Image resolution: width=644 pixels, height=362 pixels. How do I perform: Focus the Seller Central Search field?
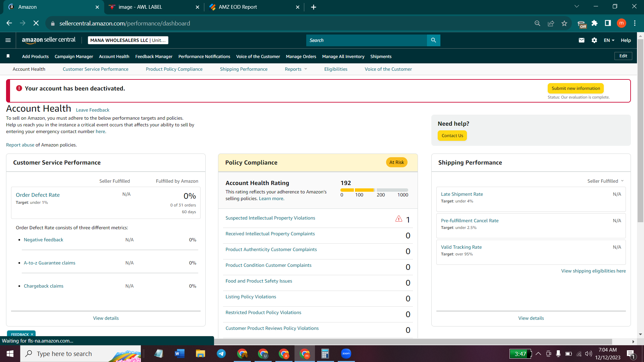pos(366,40)
